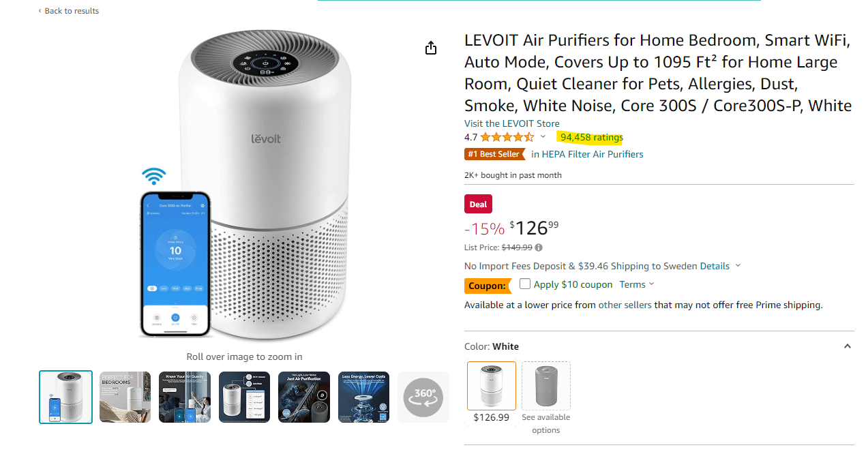The width and height of the screenshot is (868, 452).
Task: Collapse the Color section
Action: click(x=847, y=346)
